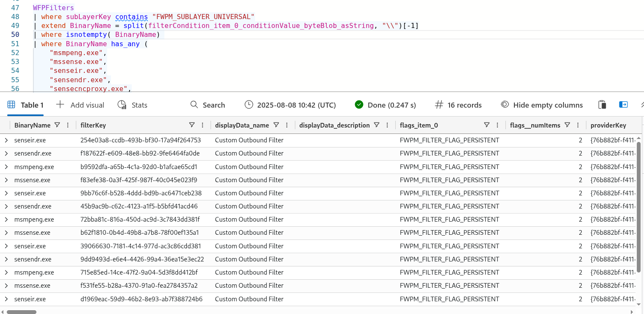644x314 pixels.
Task: Sort by the providerKey column header
Action: coord(608,125)
